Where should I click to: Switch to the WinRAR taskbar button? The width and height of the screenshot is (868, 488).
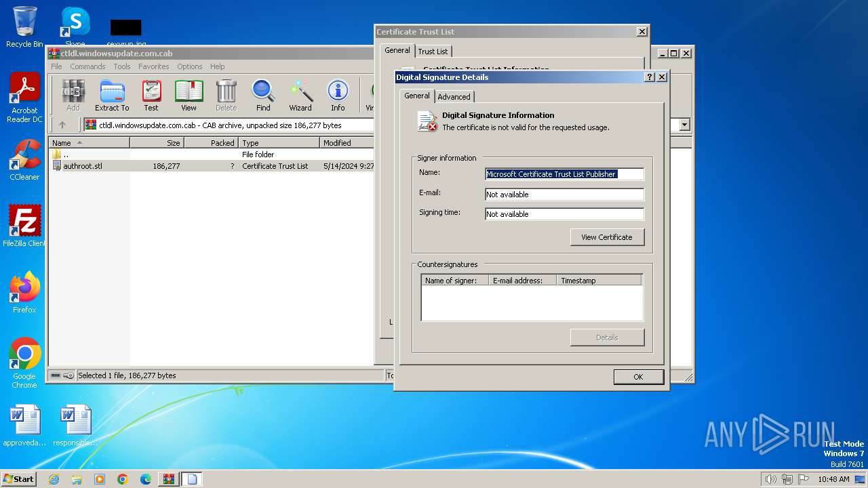coord(169,479)
